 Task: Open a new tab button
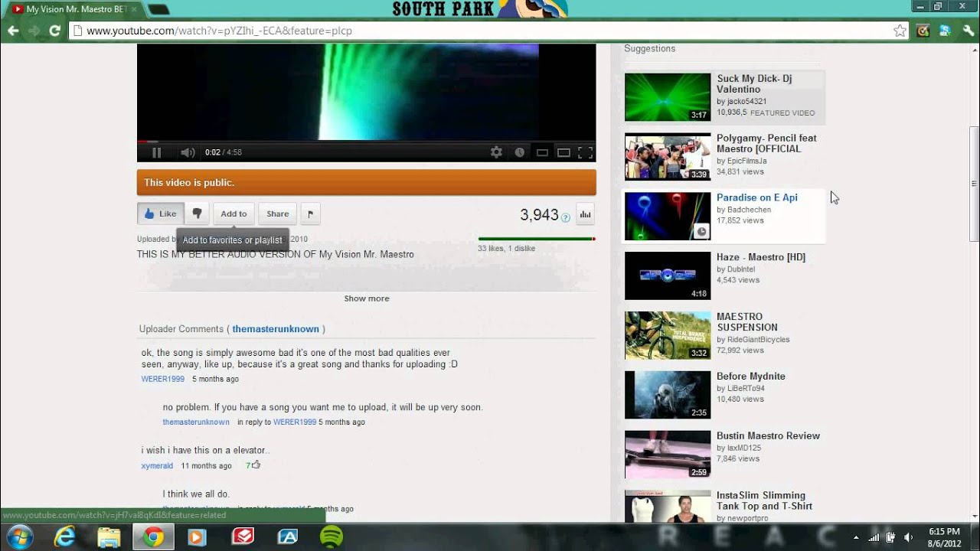click(158, 9)
